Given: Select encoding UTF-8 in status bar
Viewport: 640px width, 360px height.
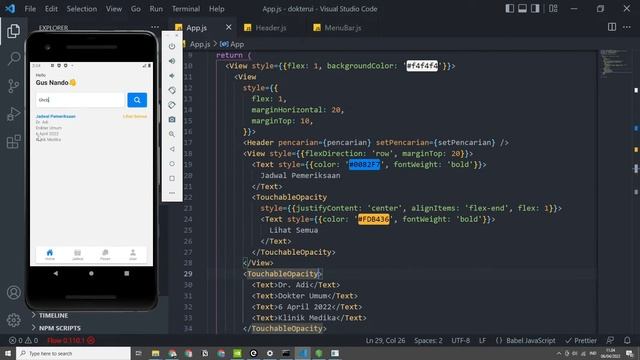Looking at the screenshot, I should click(460, 340).
